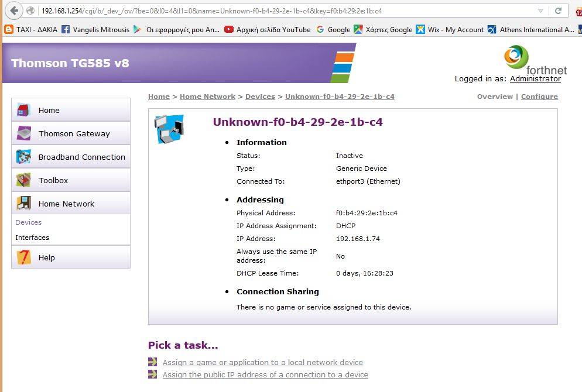Click the Pick a task... heading
The width and height of the screenshot is (582, 392).
[183, 345]
